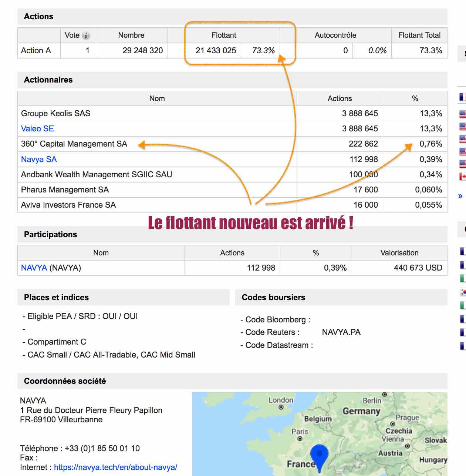
Task: Click the Eligible PEA / SRD line
Action: click(x=80, y=316)
